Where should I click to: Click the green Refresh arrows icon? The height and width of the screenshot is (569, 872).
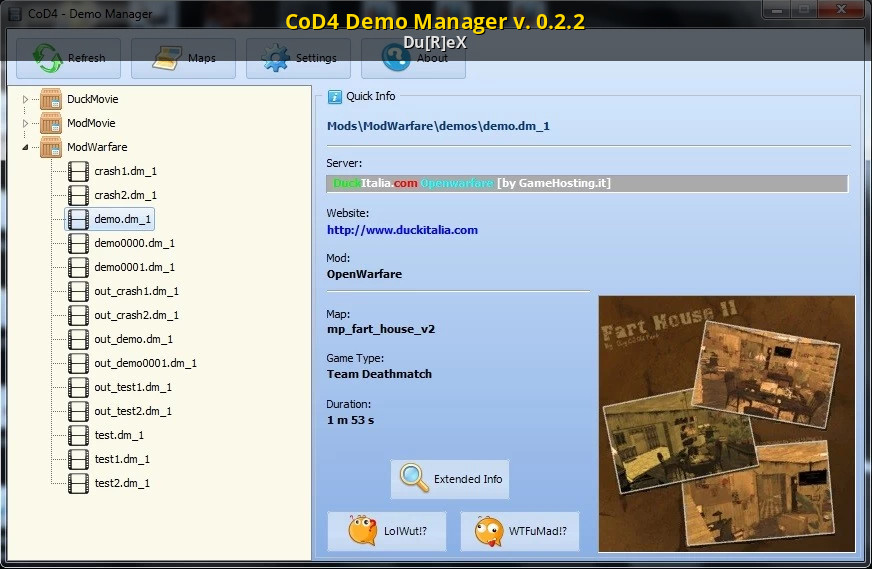(x=46, y=58)
